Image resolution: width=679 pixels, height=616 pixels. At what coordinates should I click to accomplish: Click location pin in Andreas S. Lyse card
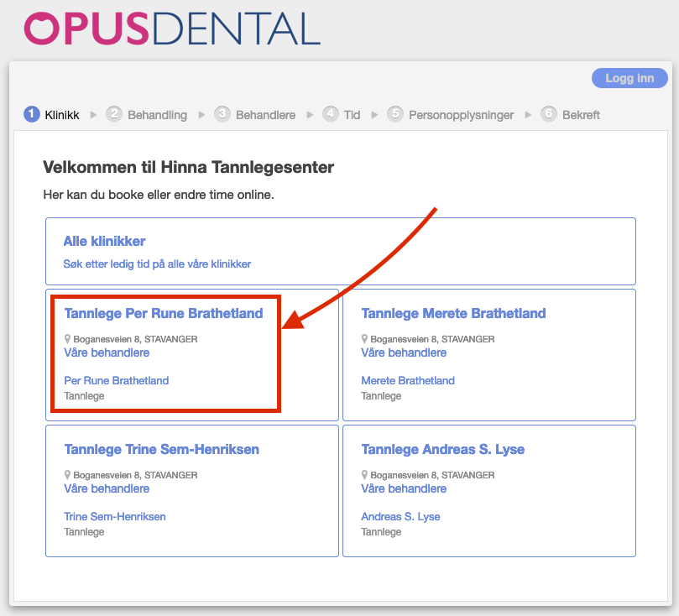click(x=364, y=475)
